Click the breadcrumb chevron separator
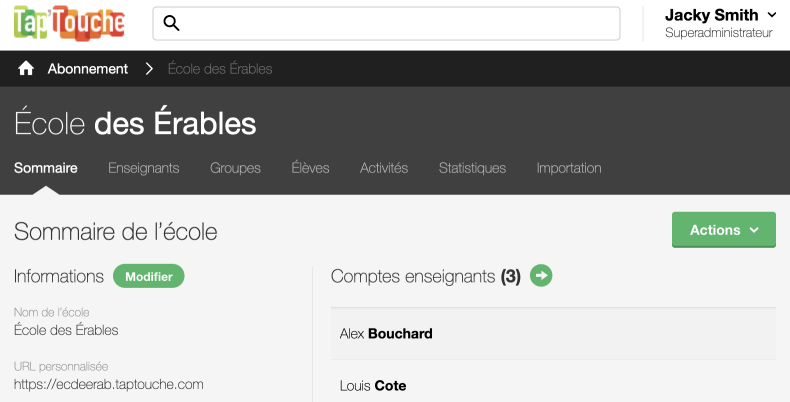 [x=149, y=69]
